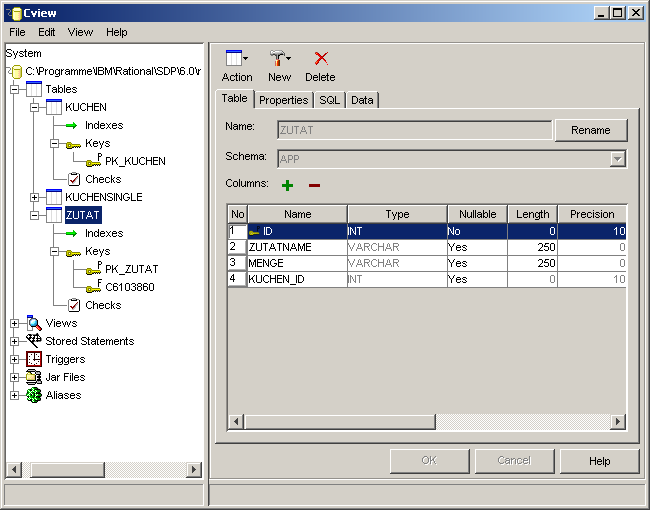The width and height of the screenshot is (650, 510).
Task: Click the Rename button
Action: pos(591,130)
